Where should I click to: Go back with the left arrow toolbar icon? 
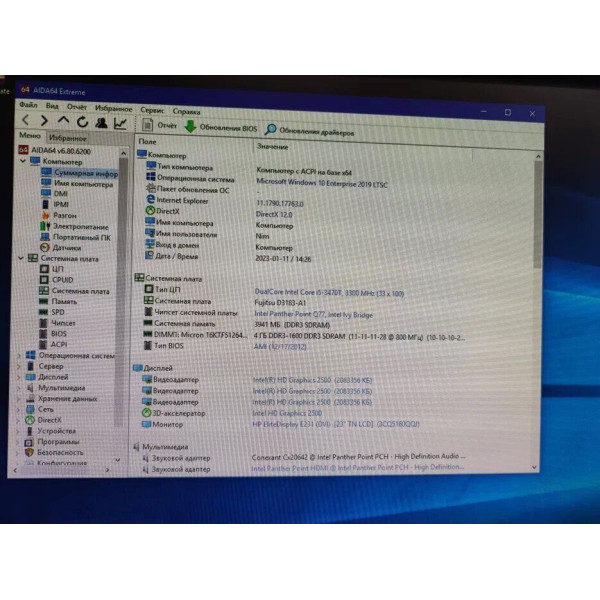point(26,120)
